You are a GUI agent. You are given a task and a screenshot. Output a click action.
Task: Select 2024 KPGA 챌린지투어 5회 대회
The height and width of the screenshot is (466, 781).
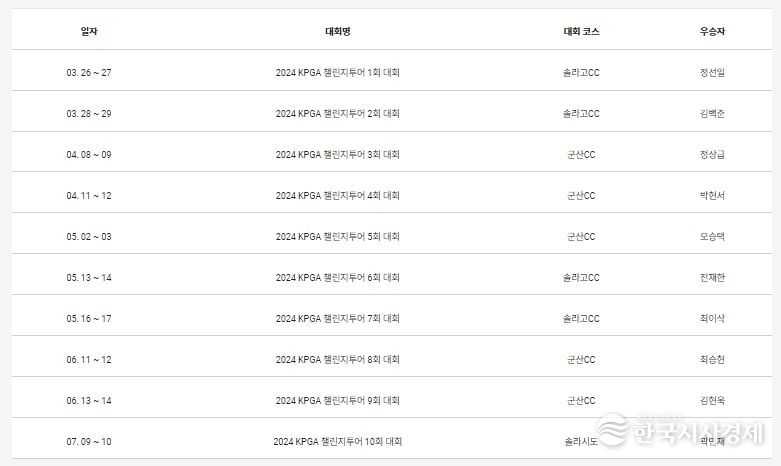point(338,236)
